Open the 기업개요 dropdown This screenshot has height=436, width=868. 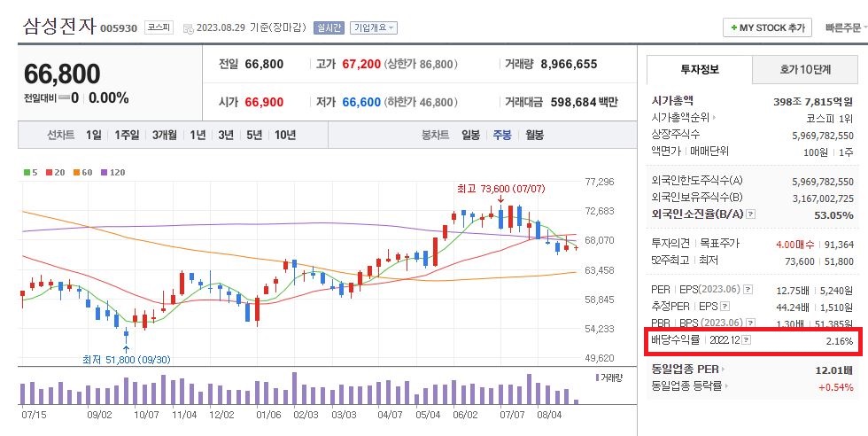pos(374,27)
